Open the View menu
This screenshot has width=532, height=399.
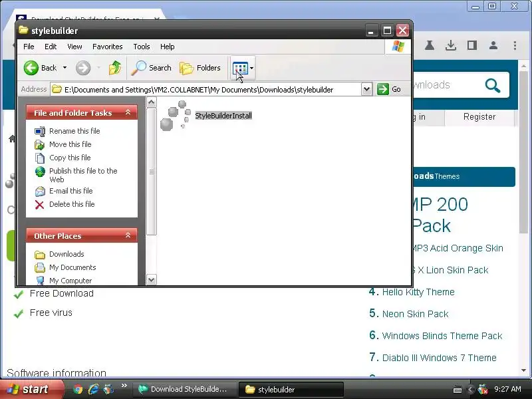tap(74, 47)
